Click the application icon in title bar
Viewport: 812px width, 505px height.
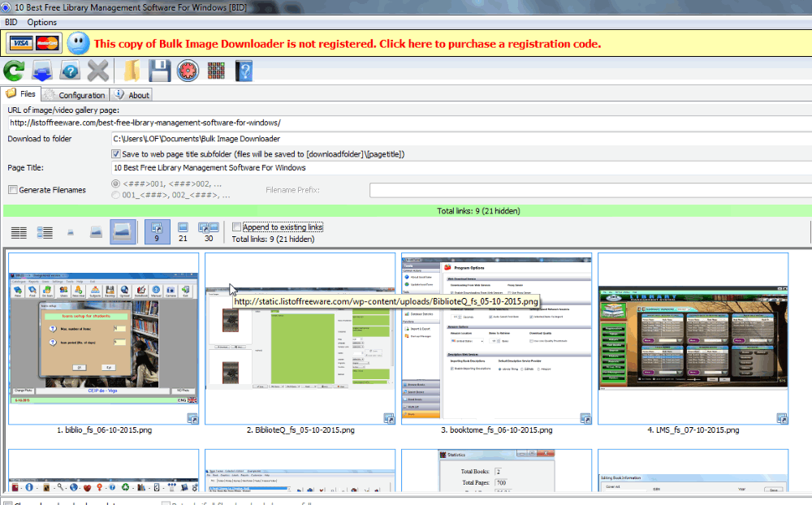[x=5, y=7]
